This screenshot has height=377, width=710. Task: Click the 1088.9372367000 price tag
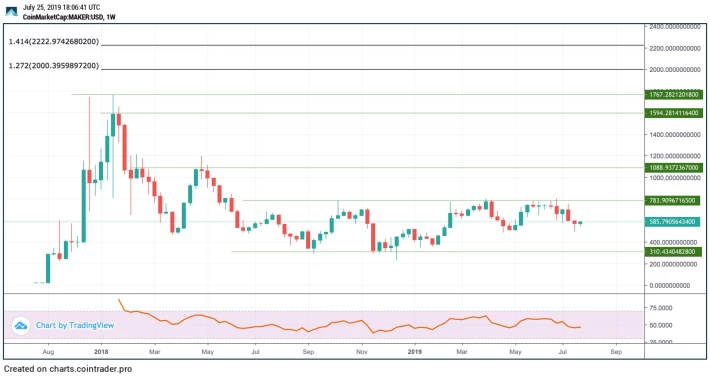pos(673,167)
